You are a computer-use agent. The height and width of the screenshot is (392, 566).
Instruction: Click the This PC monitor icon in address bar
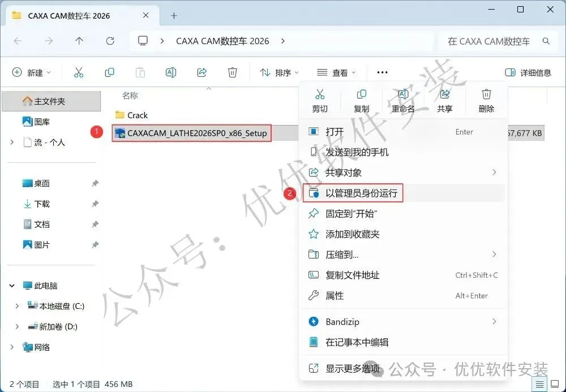point(143,41)
